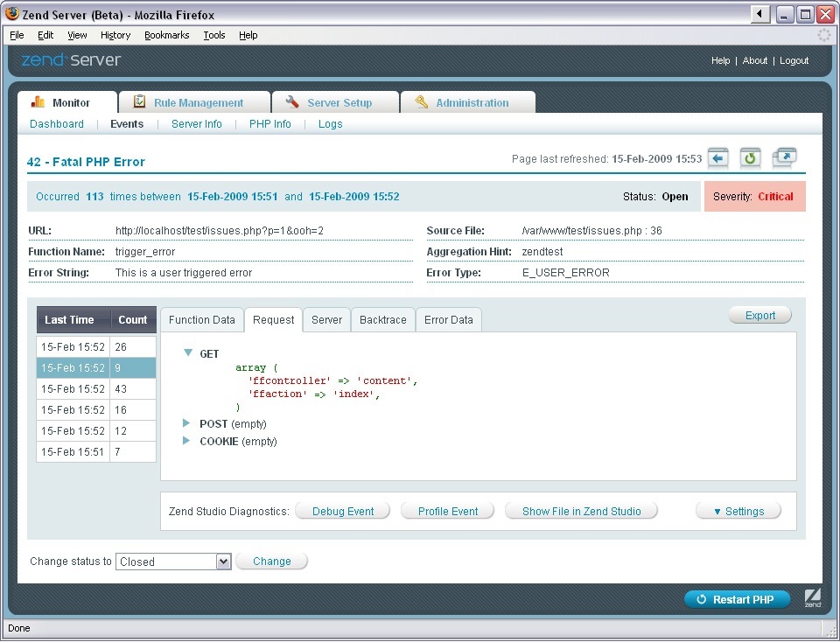Select the highlighted row with count 9

pos(96,368)
